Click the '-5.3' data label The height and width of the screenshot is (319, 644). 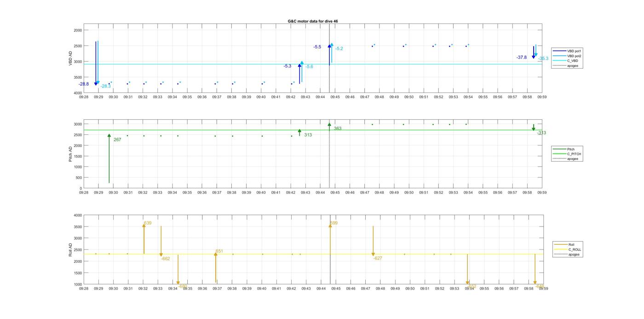(x=287, y=66)
